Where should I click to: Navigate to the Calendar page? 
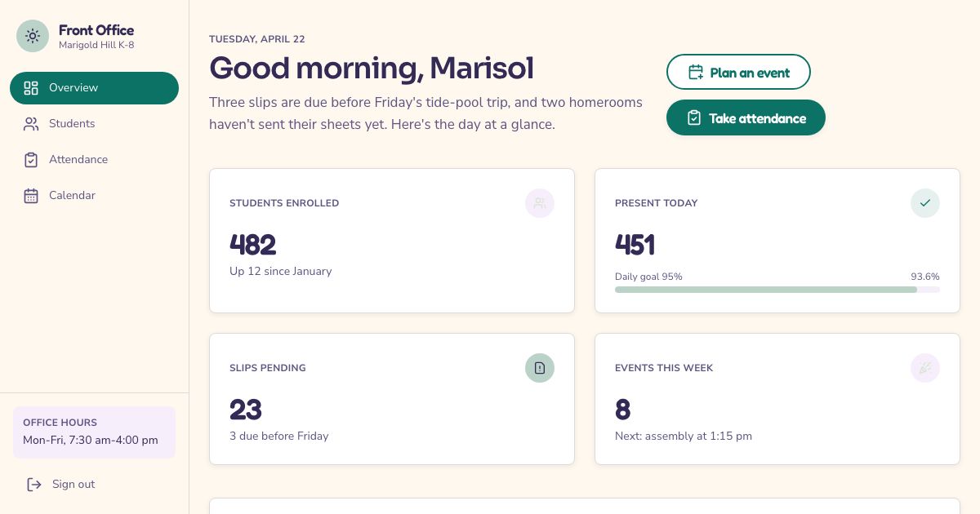click(x=94, y=196)
